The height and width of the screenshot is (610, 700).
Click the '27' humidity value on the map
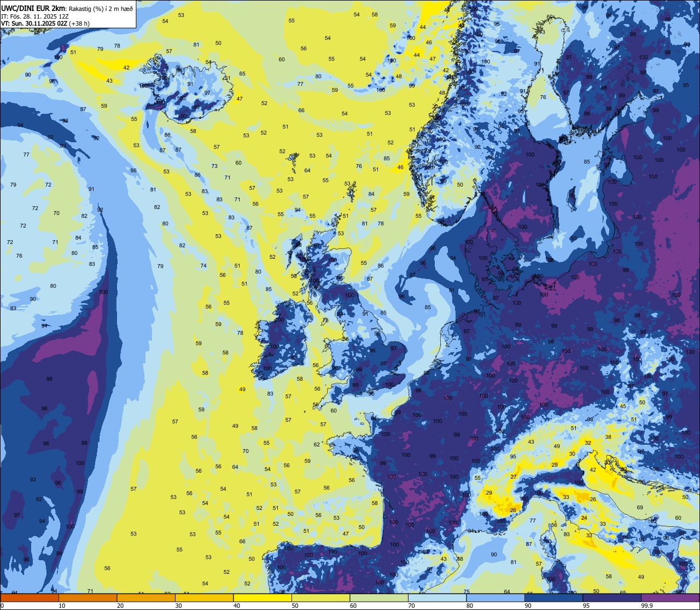514,477
